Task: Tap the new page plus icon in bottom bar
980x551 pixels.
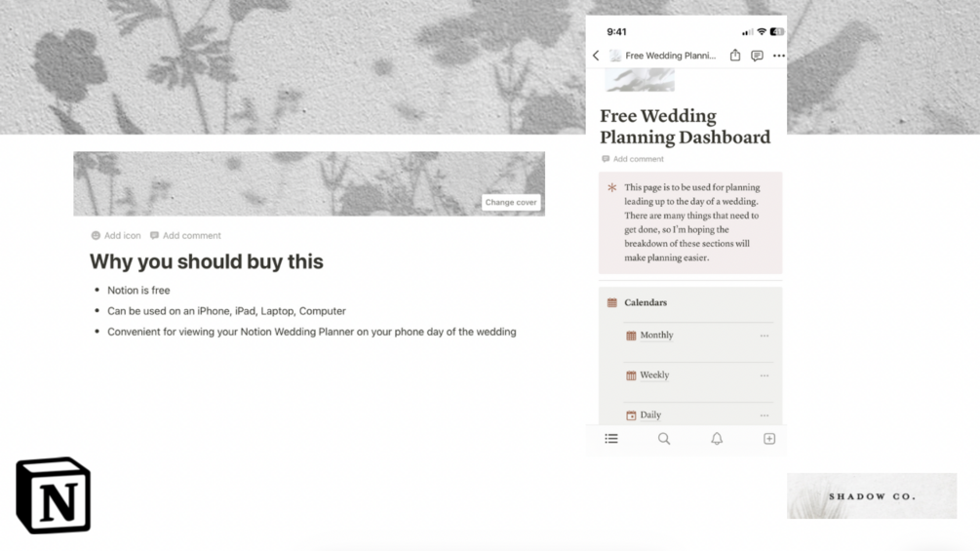Action: (769, 439)
